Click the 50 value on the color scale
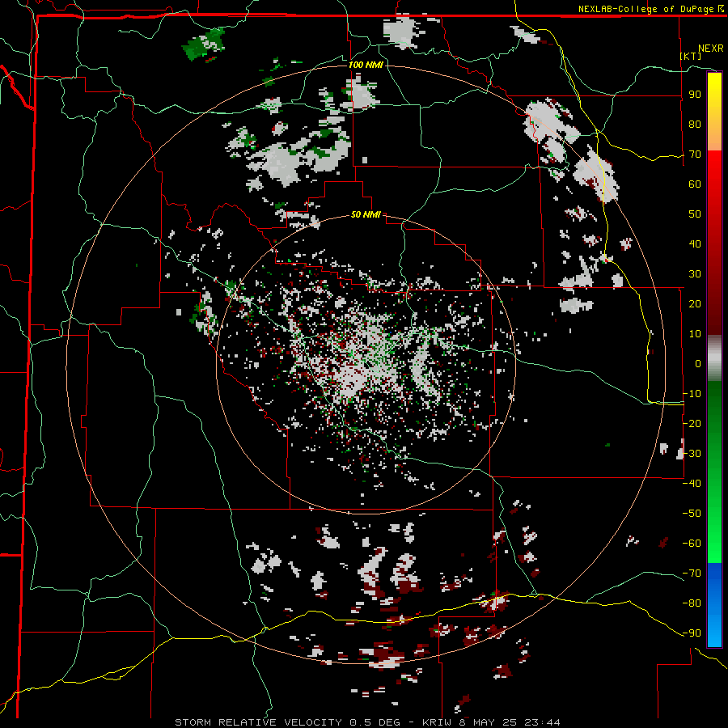This screenshot has width=728, height=728. [695, 214]
